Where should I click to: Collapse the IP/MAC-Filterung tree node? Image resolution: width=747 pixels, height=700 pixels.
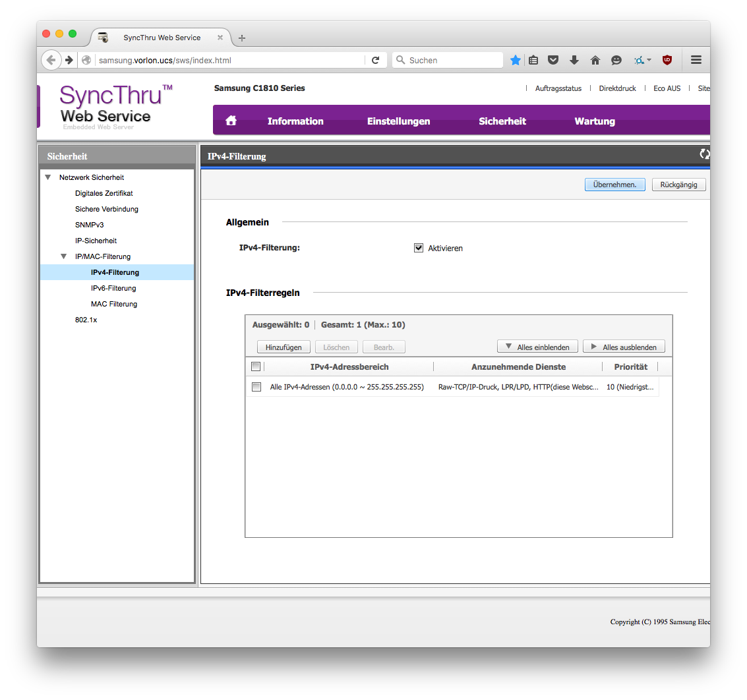tap(63, 256)
